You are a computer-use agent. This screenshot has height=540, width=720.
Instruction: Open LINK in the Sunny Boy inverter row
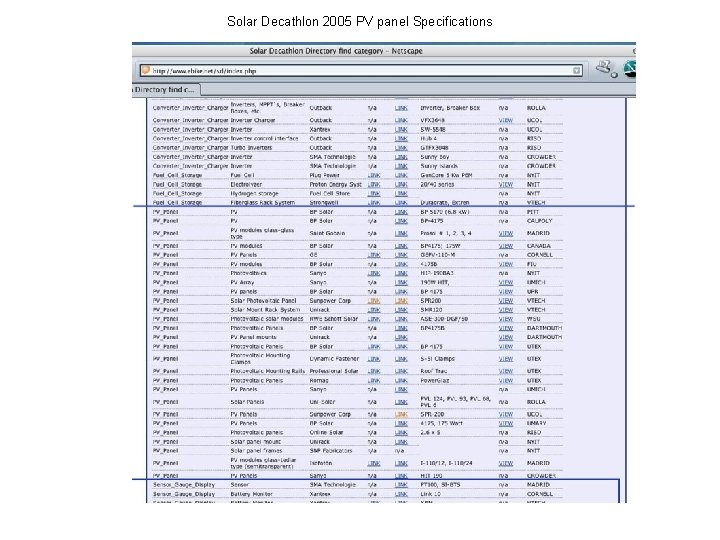401,157
